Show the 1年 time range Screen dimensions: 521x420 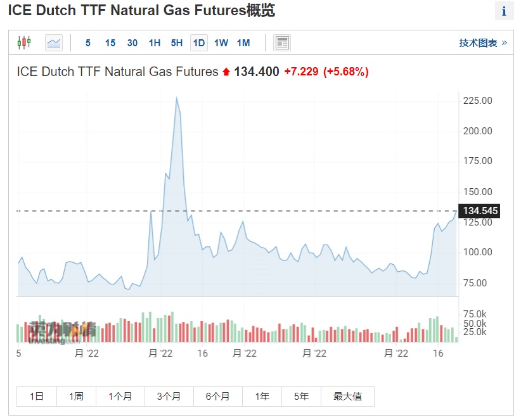coord(262,397)
